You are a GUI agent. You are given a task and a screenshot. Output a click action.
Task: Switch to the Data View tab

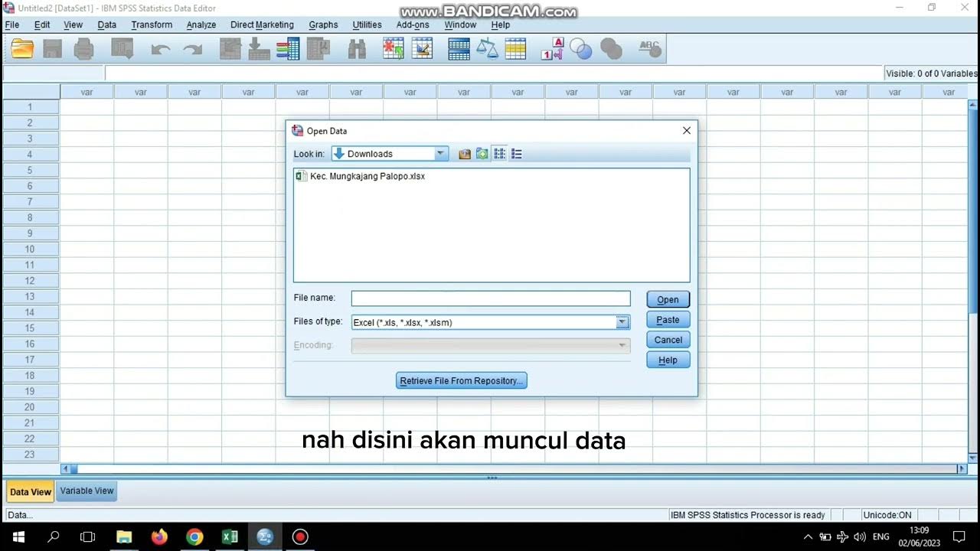coord(31,492)
